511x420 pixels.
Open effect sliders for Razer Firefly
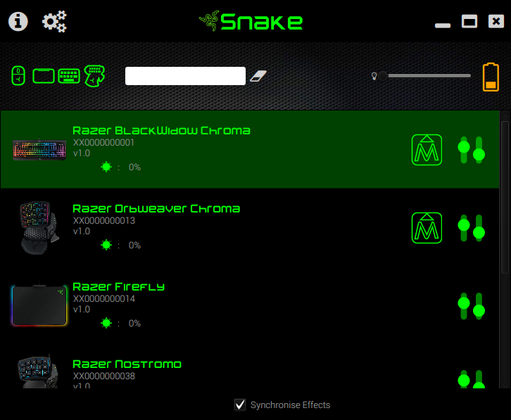point(472,306)
